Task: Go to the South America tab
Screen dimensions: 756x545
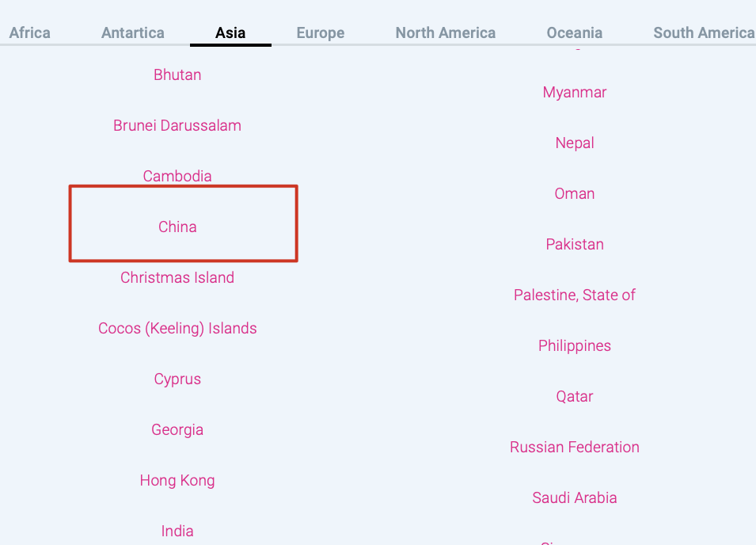Action: (x=703, y=32)
